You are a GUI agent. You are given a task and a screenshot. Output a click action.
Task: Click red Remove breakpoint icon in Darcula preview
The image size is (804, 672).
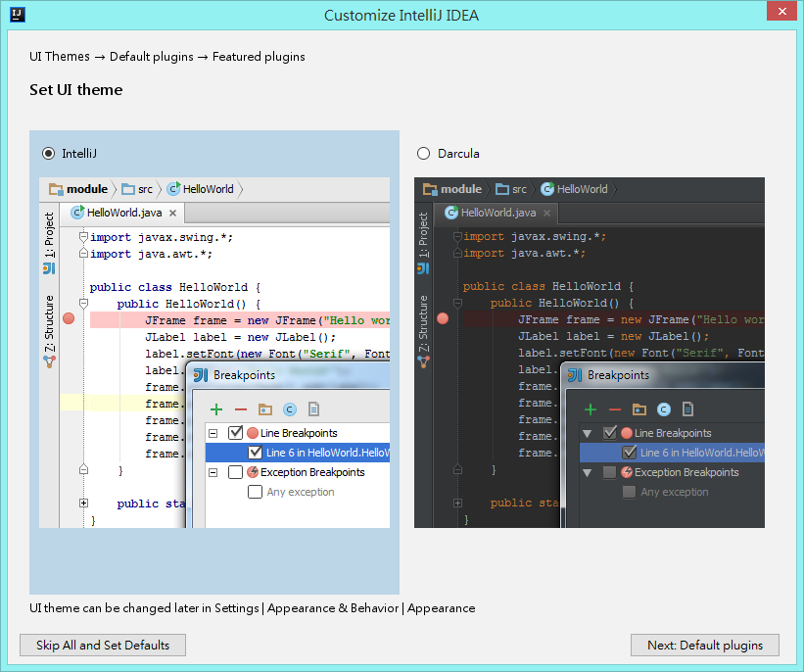click(x=615, y=409)
